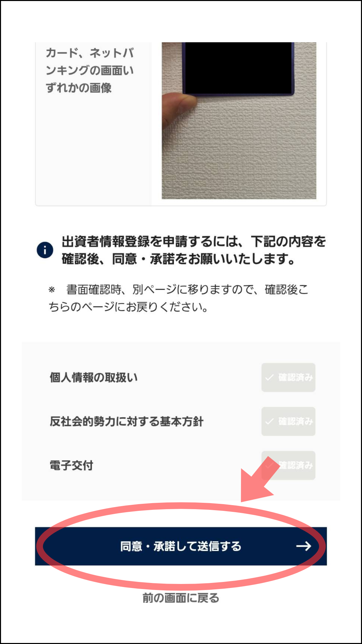362x644 pixels.
Task: Toggle 確認済み for 反社会的勢力に対する基本方針
Action: click(x=288, y=421)
